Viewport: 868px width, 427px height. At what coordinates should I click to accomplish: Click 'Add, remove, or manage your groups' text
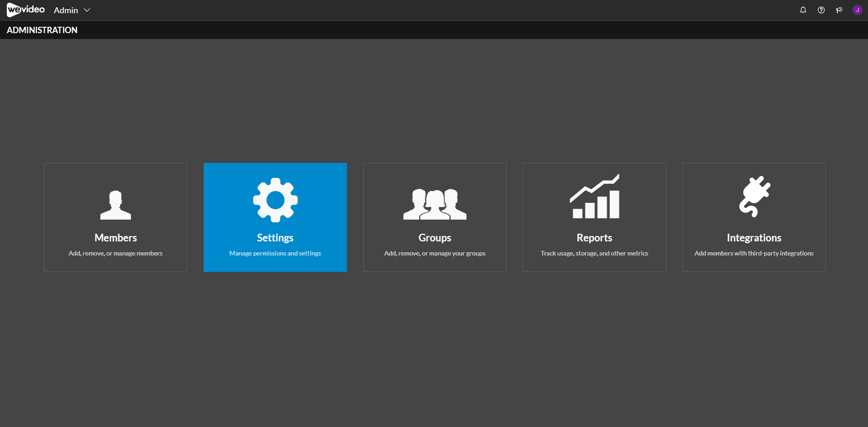click(435, 253)
